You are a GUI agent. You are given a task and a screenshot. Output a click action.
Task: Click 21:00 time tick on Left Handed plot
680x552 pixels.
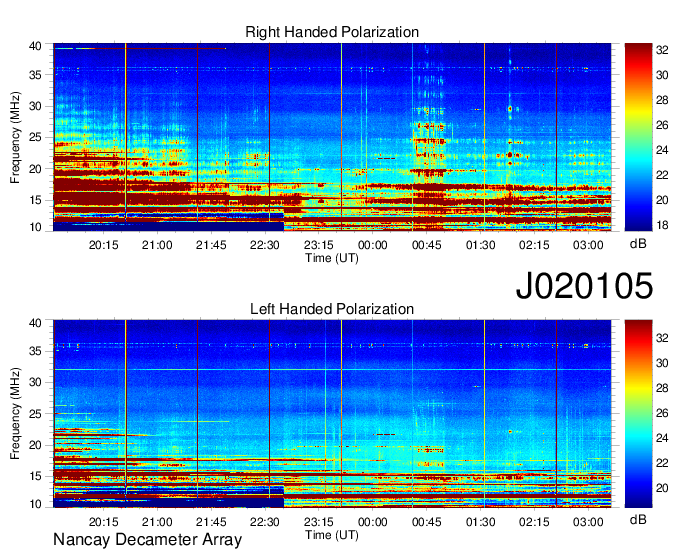157,522
